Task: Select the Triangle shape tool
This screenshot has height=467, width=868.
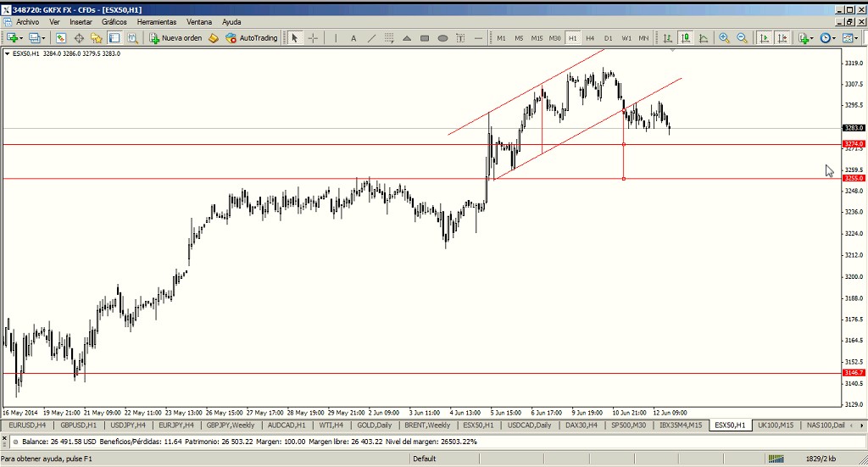Action: tap(407, 37)
